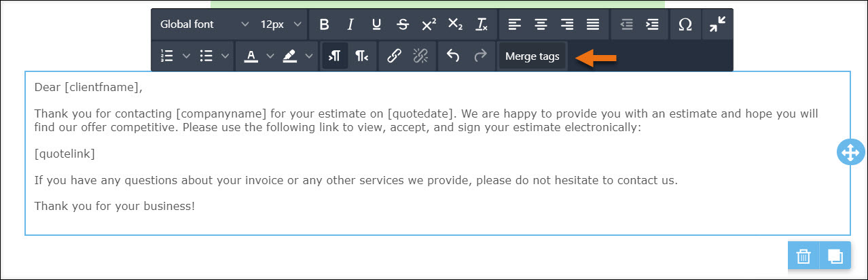Delete the text block with trash button
Screen dimensions: 868x280
pos(803,256)
